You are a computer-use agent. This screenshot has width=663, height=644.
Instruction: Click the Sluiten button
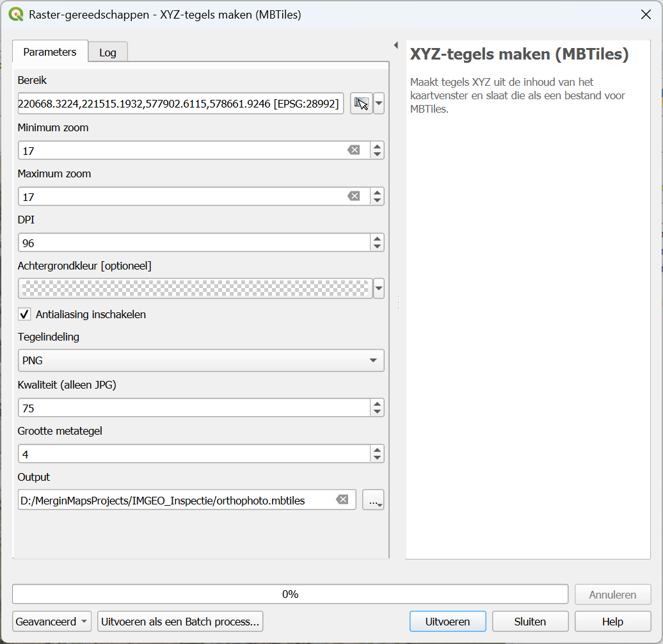(x=530, y=622)
